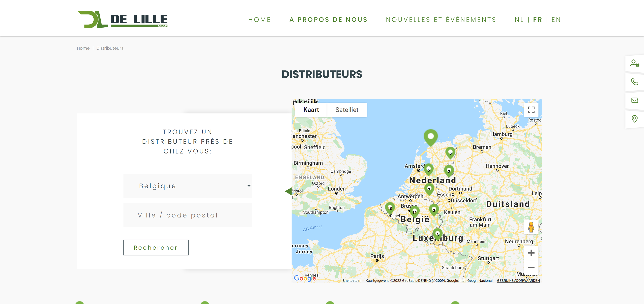Zoom out on the map
Viewport: 644px width, 304px height.
(531, 268)
